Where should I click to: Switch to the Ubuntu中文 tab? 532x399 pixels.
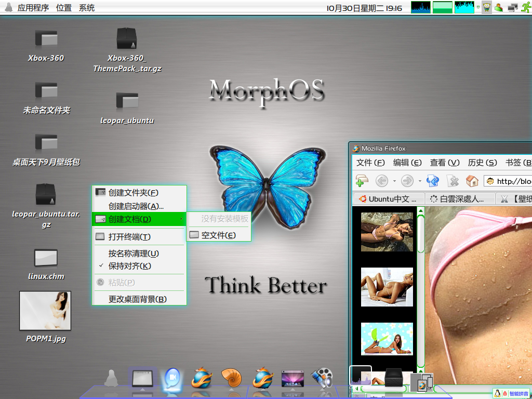[389, 199]
